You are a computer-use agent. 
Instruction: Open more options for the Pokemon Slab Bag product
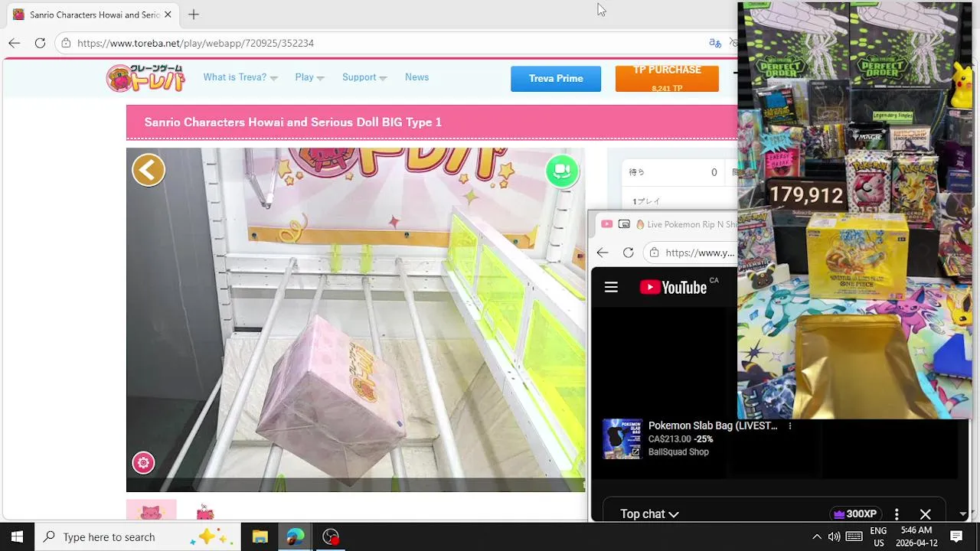pyautogui.click(x=789, y=426)
